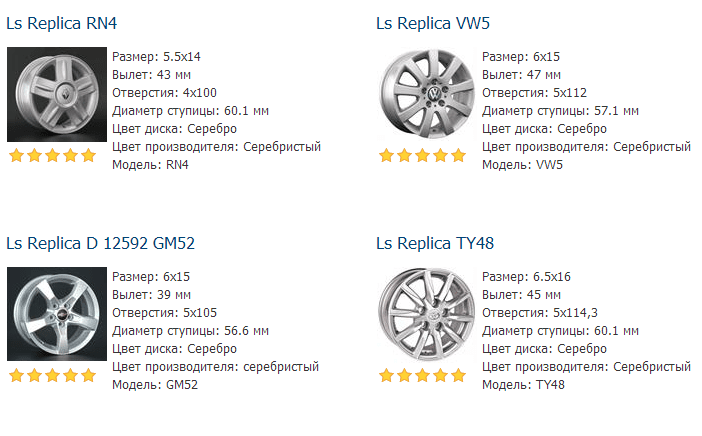Screen dimensions: 702x436
Task: Click the fifth star under TY48 wheel
Action: coord(458,375)
